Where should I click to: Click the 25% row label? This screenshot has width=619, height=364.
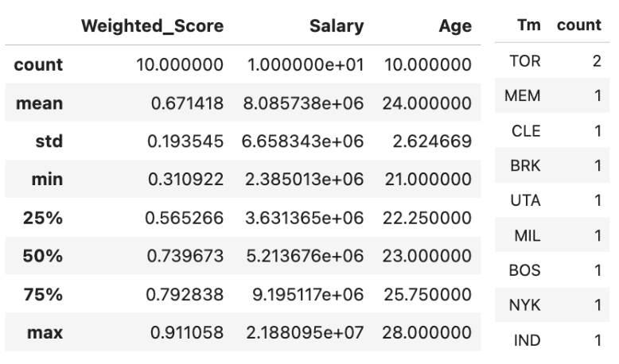tap(43, 218)
